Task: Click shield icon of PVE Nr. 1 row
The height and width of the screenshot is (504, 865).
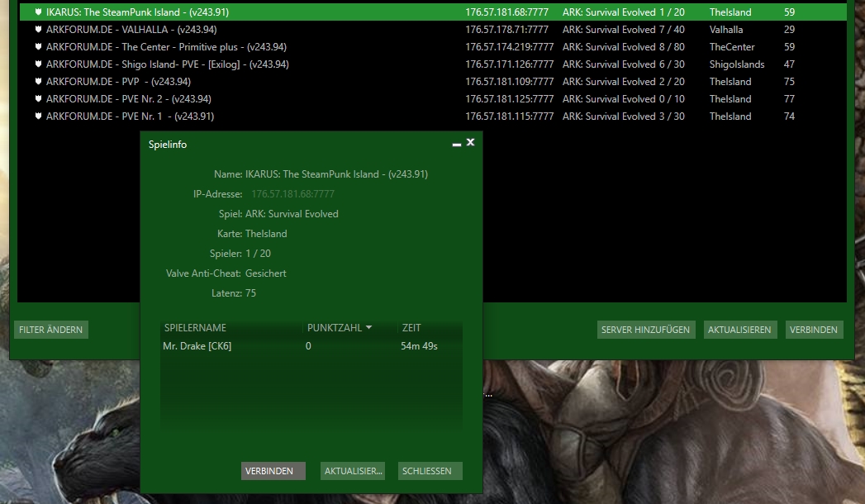Action: pyautogui.click(x=38, y=116)
